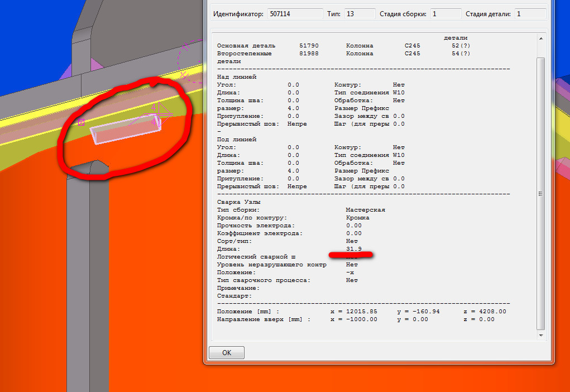Click the rounded gray column below the weld
The image size is (570, 392).
point(88,268)
